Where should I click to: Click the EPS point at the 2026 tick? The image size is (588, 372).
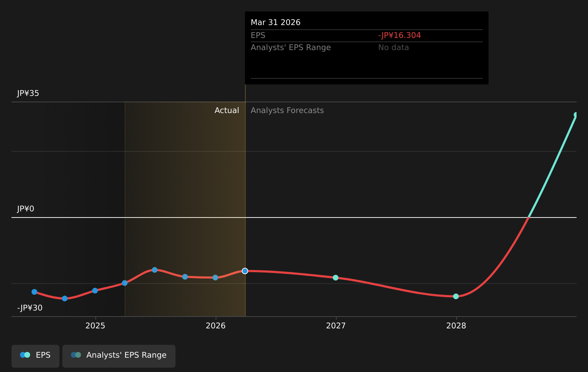215,278
